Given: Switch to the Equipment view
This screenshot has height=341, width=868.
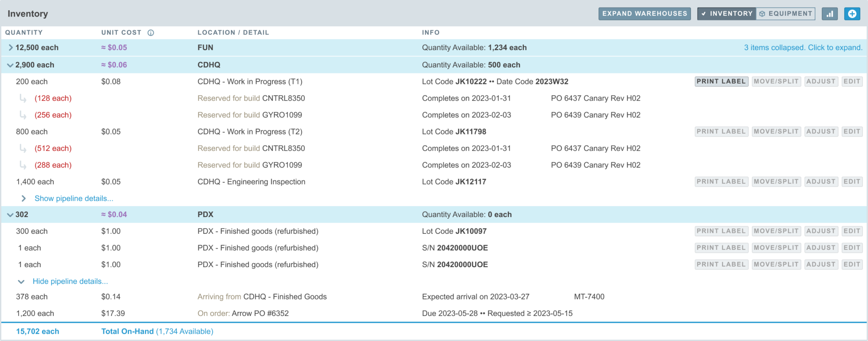Looking at the screenshot, I should point(785,14).
